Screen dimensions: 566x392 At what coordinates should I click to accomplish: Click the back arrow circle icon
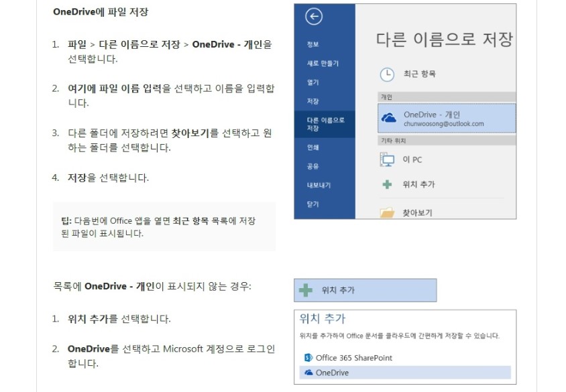pos(314,17)
